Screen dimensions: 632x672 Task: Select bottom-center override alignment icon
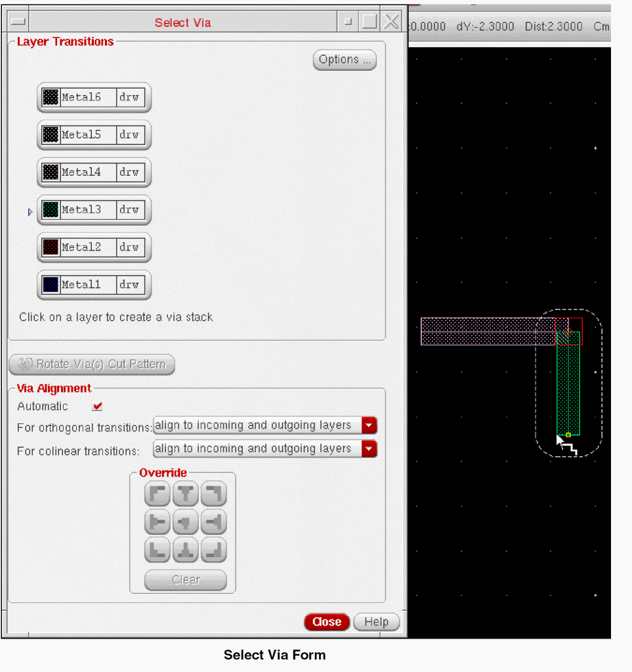186,550
